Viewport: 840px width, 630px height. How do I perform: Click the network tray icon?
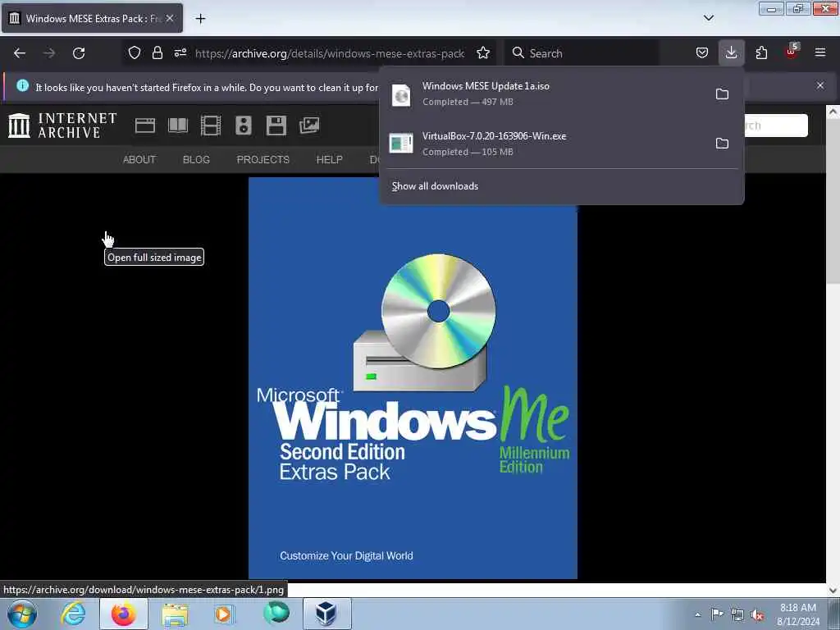coord(737,614)
